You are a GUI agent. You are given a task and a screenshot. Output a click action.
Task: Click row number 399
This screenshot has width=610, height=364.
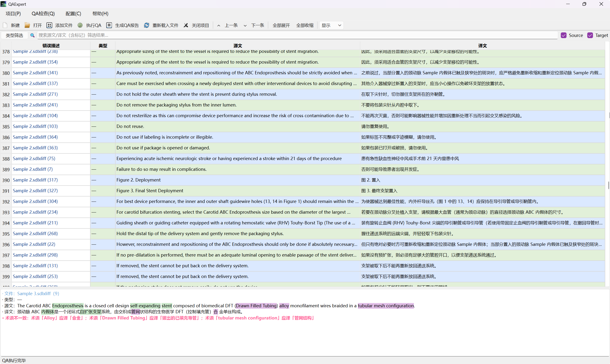click(x=6, y=277)
